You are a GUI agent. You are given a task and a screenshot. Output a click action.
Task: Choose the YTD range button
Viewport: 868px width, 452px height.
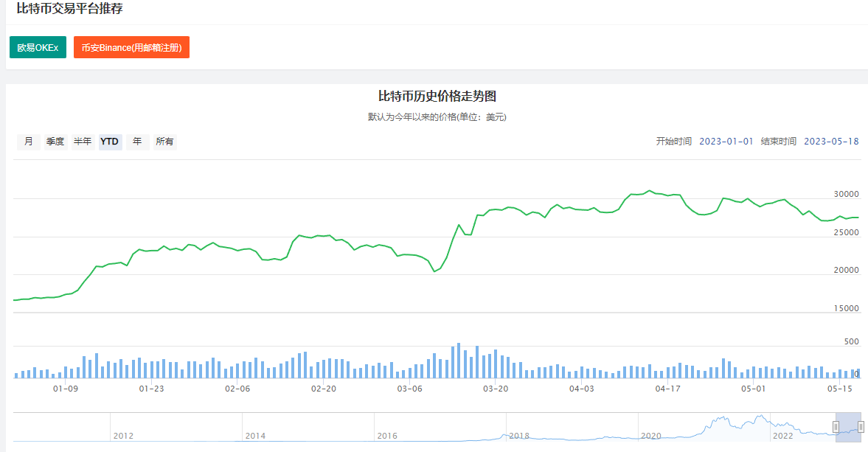[x=110, y=142]
